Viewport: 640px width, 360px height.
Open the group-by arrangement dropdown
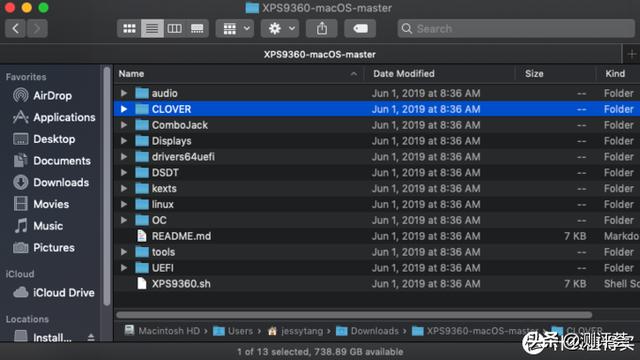tap(235, 29)
